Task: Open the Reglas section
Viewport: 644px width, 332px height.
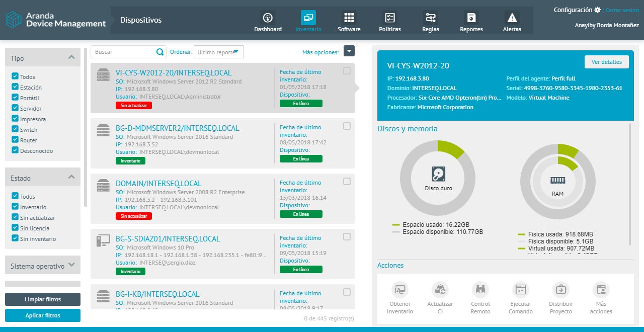Action: point(430,21)
